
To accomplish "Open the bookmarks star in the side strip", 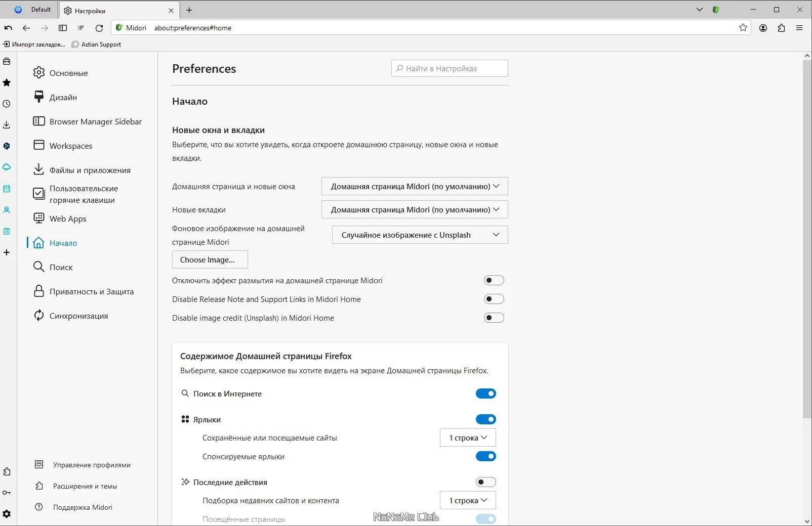I will (7, 82).
